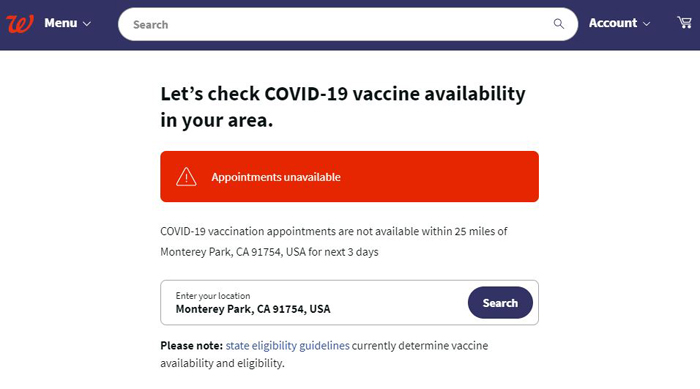The height and width of the screenshot is (389, 700).
Task: Click the 'in your area.' heading line
Action: 217,120
